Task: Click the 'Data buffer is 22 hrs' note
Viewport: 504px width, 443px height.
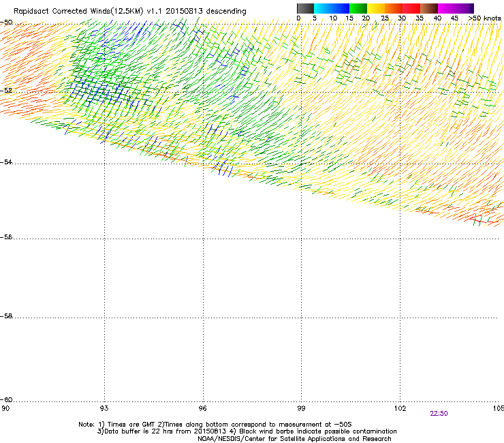Action: point(247,431)
